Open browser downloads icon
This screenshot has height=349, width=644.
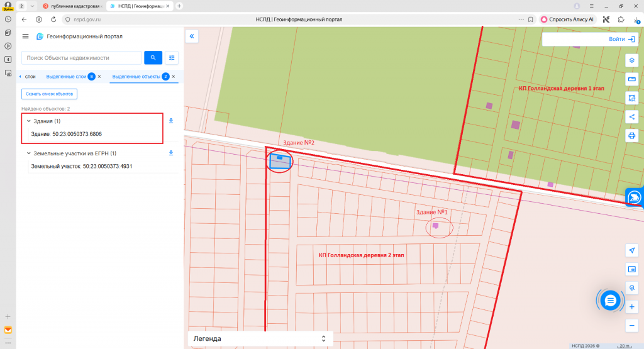pos(636,19)
